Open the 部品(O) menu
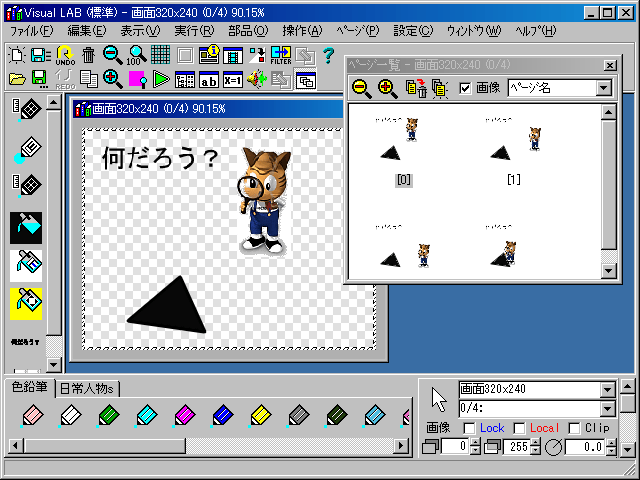This screenshot has width=640, height=480. (247, 31)
